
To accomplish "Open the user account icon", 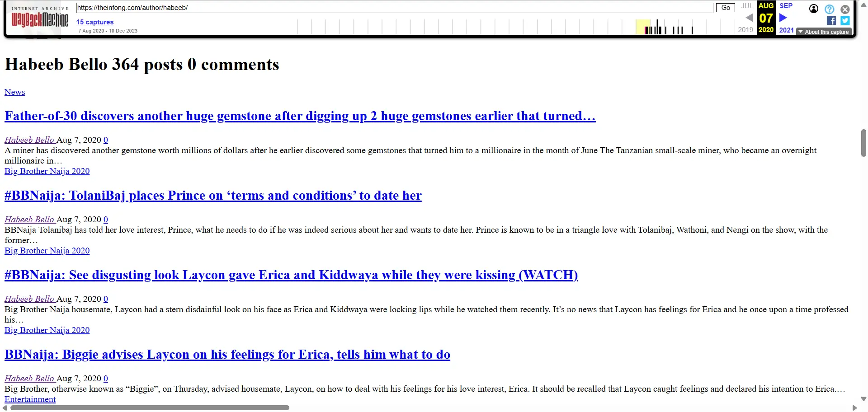I will (x=814, y=9).
